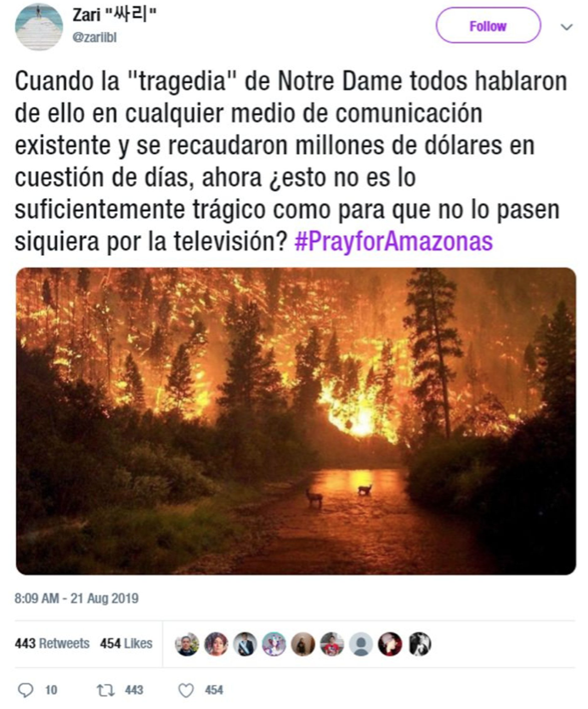Open the third liker's avatar with sash
Viewport: 588px width, 709px height.
click(x=245, y=644)
